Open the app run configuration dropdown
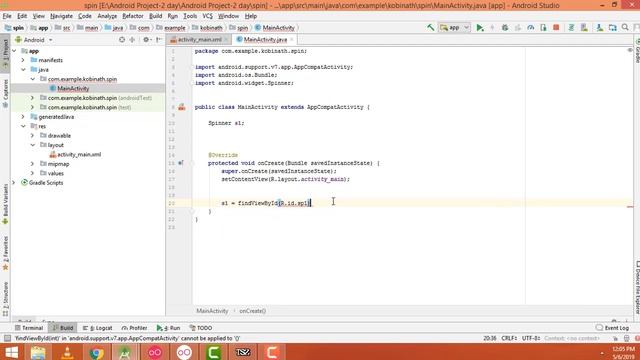The image size is (640, 360). tap(455, 28)
